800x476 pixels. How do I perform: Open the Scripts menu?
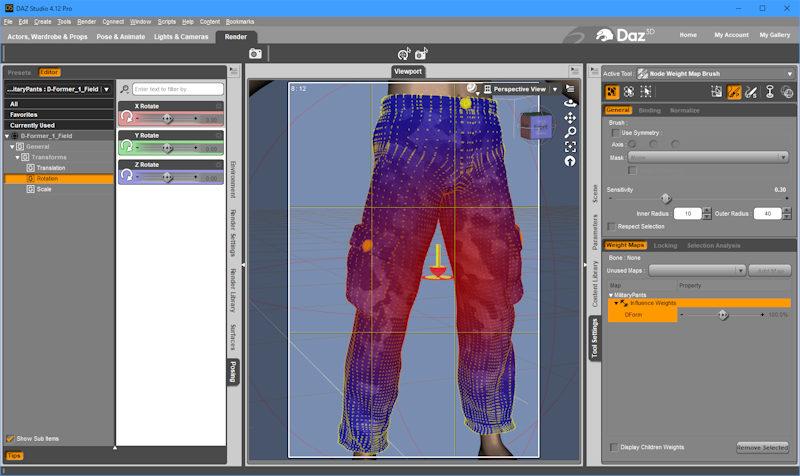tap(166, 21)
